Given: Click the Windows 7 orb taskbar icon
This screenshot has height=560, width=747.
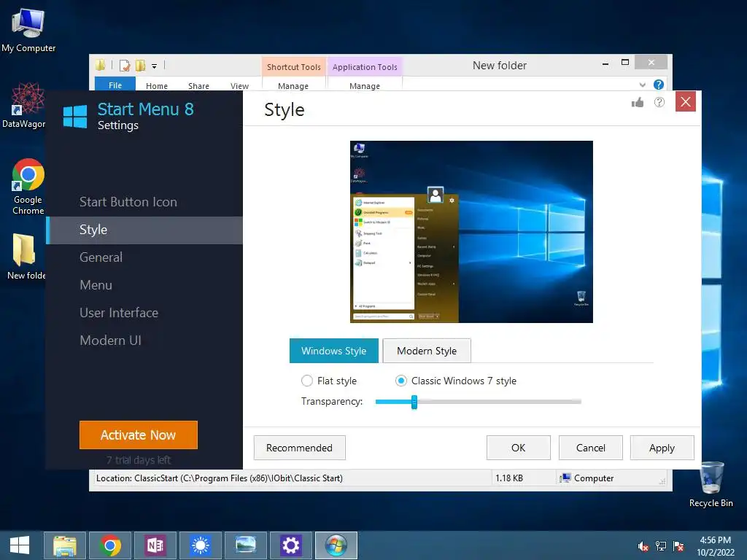Looking at the screenshot, I should (336, 545).
